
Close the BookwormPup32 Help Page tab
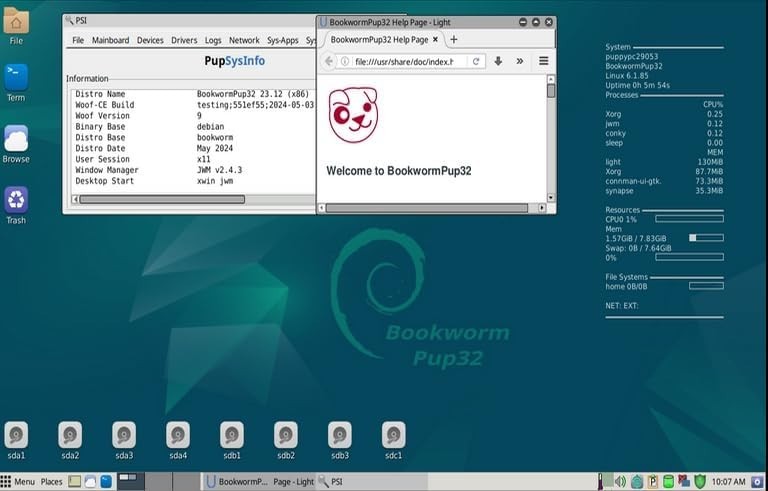tap(435, 40)
